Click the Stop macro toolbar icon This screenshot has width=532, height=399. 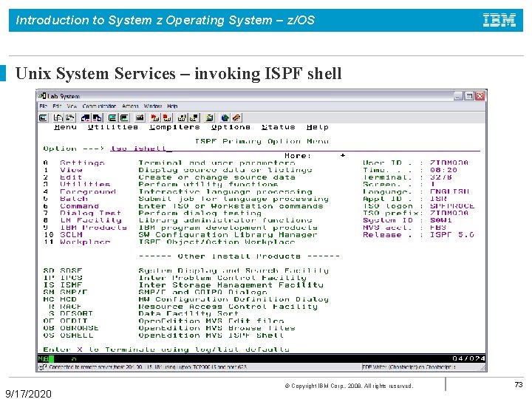click(x=167, y=117)
